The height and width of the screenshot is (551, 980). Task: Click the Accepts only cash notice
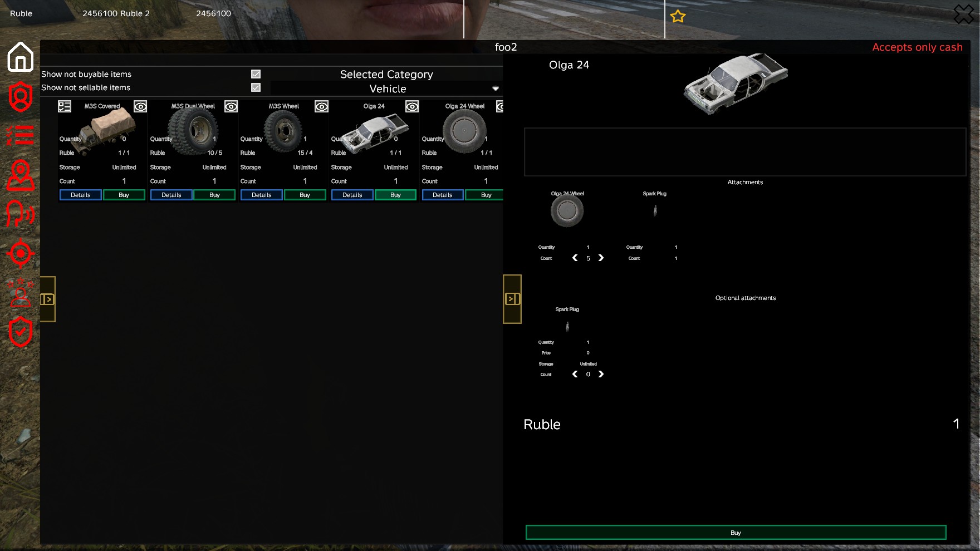tap(917, 47)
